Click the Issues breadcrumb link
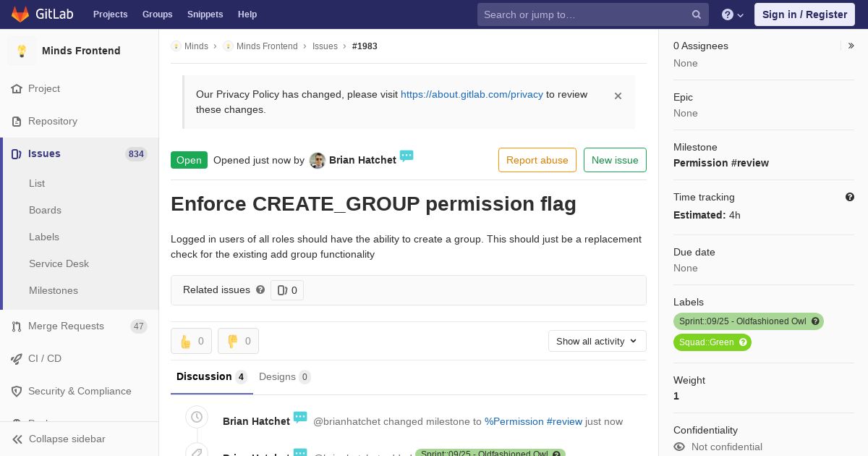Screen dimensions: 868x456 coord(325,46)
